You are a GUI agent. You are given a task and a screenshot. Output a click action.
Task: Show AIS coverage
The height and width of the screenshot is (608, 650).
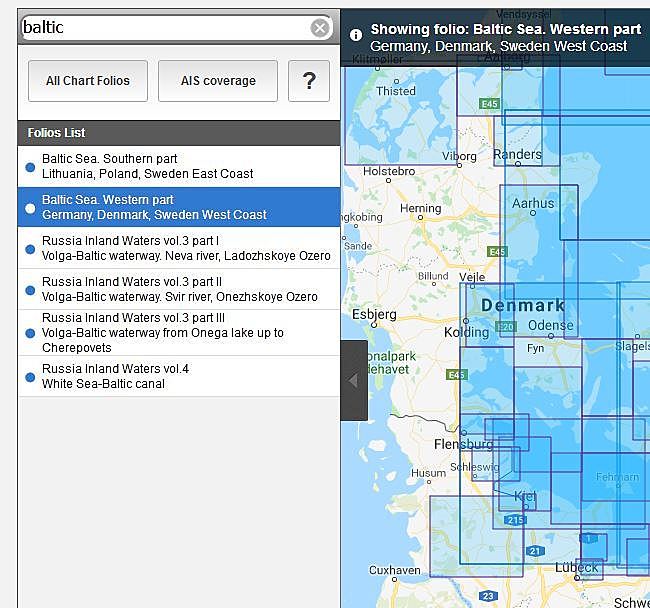click(218, 81)
